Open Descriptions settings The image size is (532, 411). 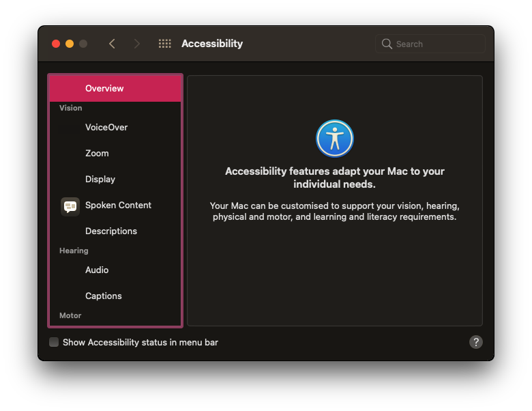[115, 231]
